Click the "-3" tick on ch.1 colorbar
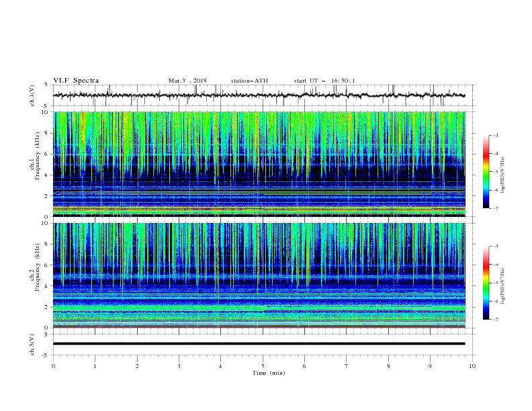 (x=496, y=135)
